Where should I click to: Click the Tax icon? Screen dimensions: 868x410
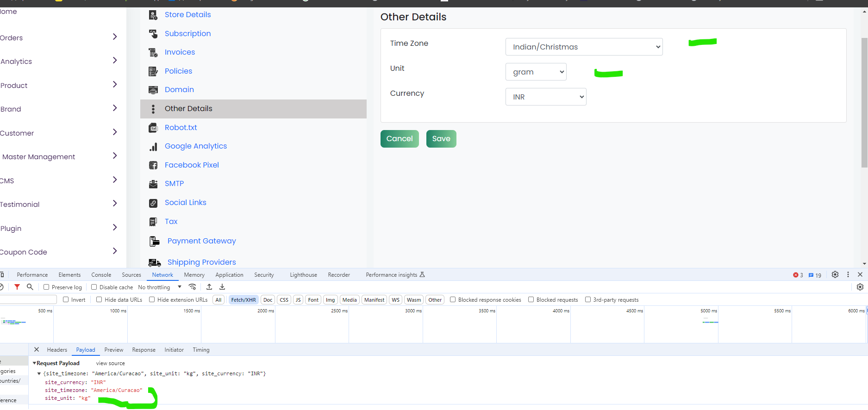[x=153, y=222]
